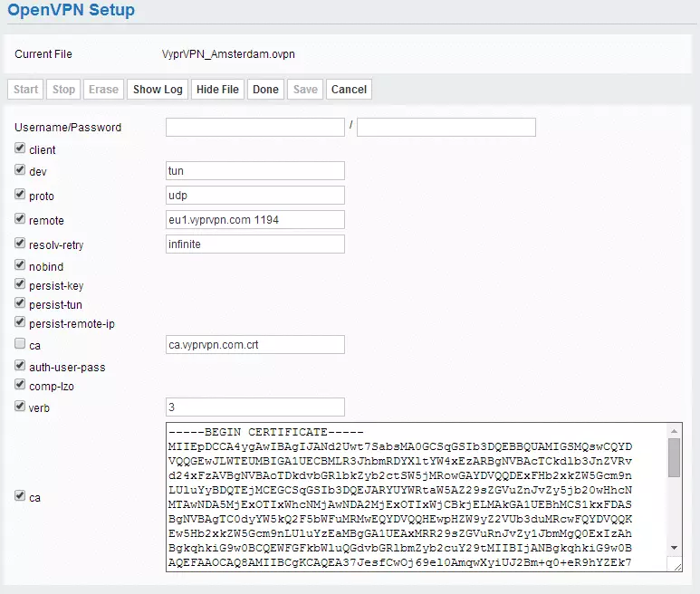Enable the unchecked ca file checkbox
Screen dimensions: 700x594
[20, 345]
